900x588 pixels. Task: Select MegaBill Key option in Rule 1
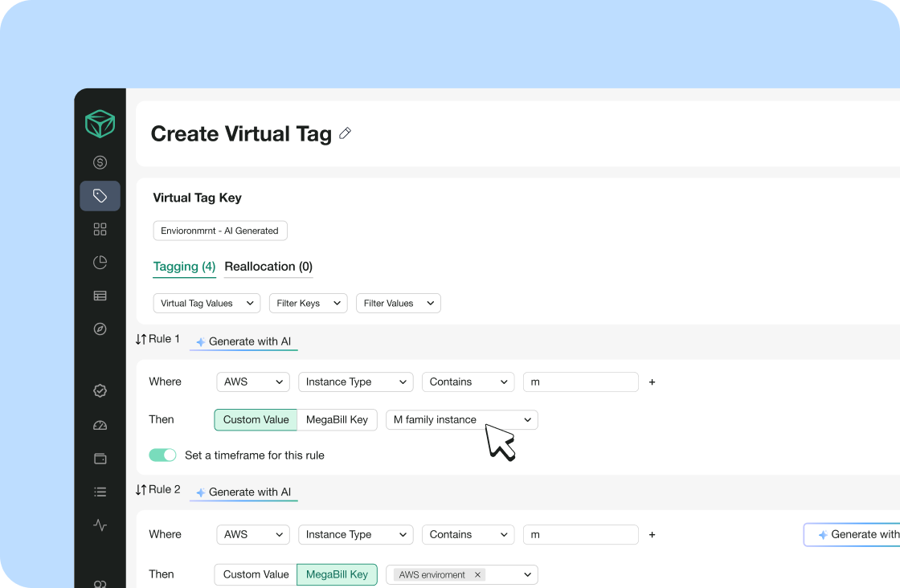point(337,420)
